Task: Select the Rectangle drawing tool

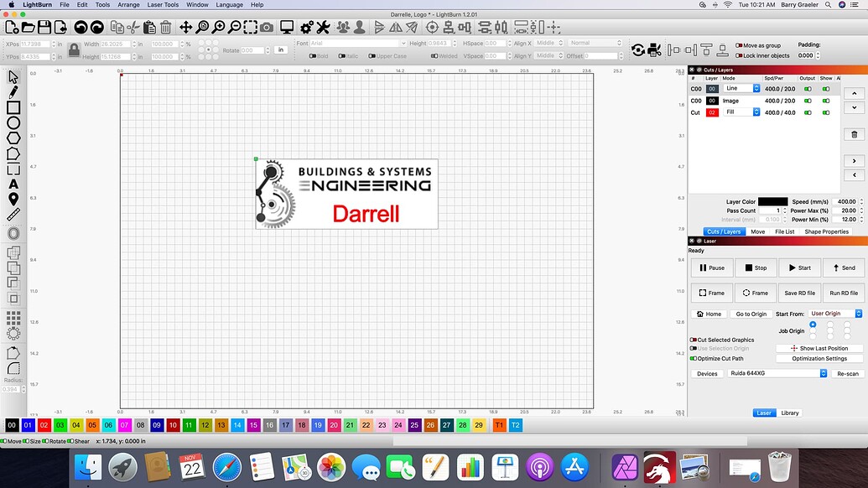Action: click(x=13, y=107)
